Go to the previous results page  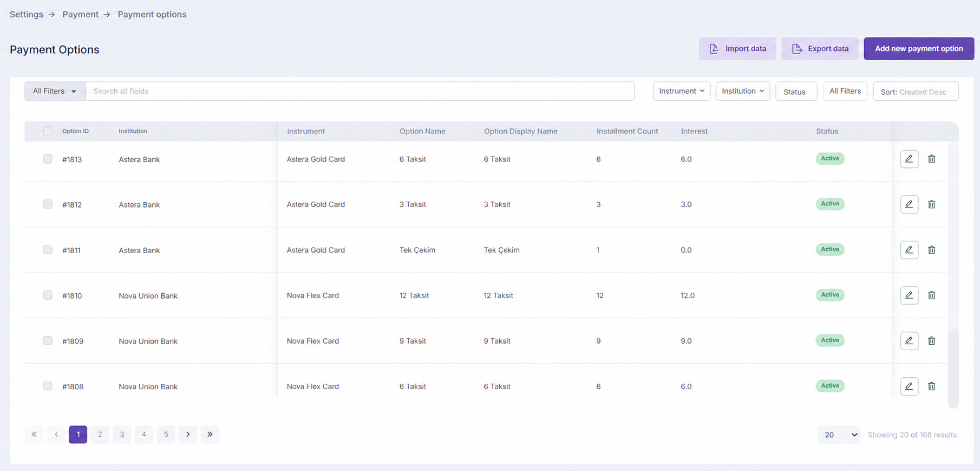[x=56, y=434]
